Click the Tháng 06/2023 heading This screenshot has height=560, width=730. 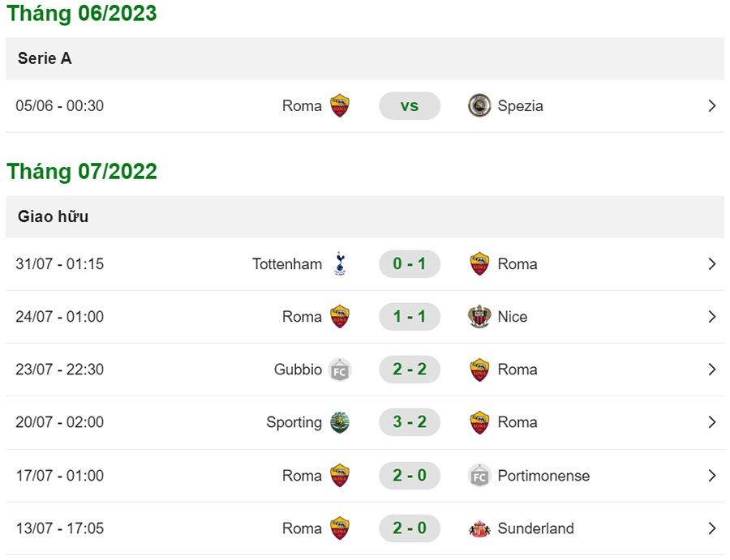pos(81,13)
